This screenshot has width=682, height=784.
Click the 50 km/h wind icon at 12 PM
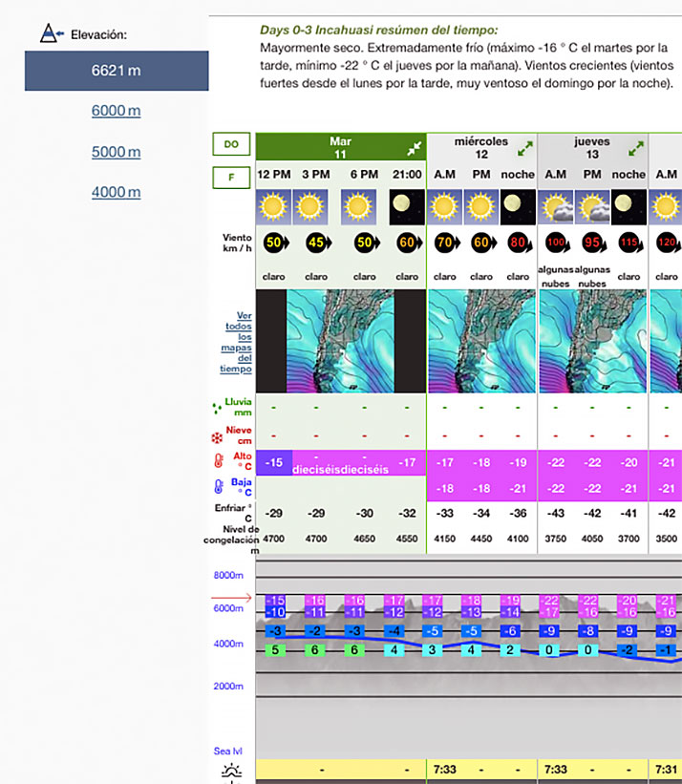tap(274, 243)
